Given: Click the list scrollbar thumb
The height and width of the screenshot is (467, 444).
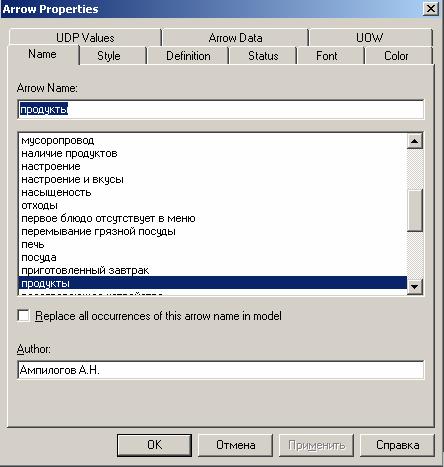Looking at the screenshot, I should tap(415, 210).
